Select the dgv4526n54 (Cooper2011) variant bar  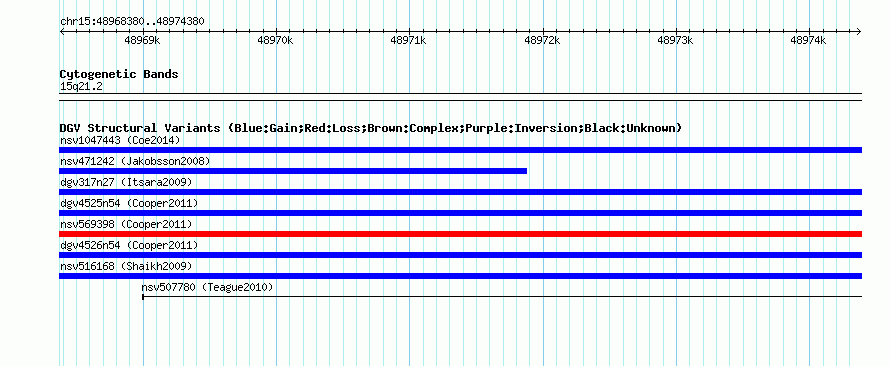pos(460,255)
